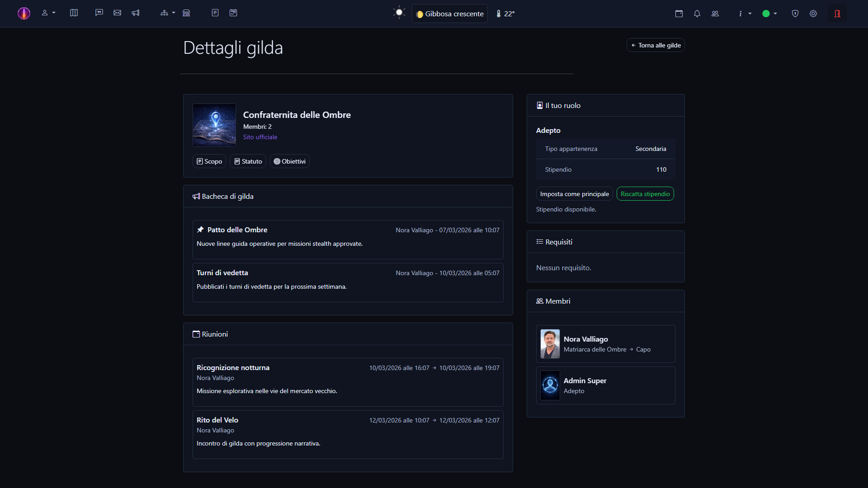This screenshot has height=488, width=868.
Task: Click the Requisiti list icon
Action: coord(540,242)
